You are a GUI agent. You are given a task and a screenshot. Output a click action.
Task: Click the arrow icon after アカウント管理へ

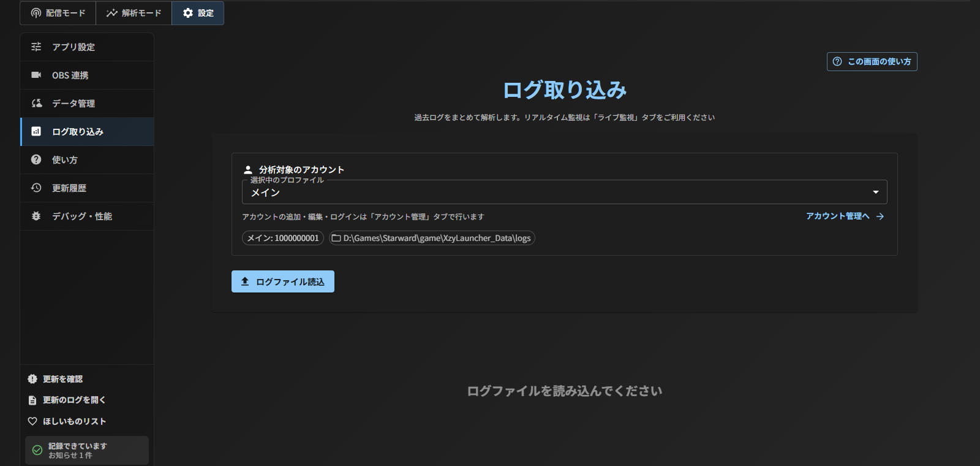[x=880, y=216]
